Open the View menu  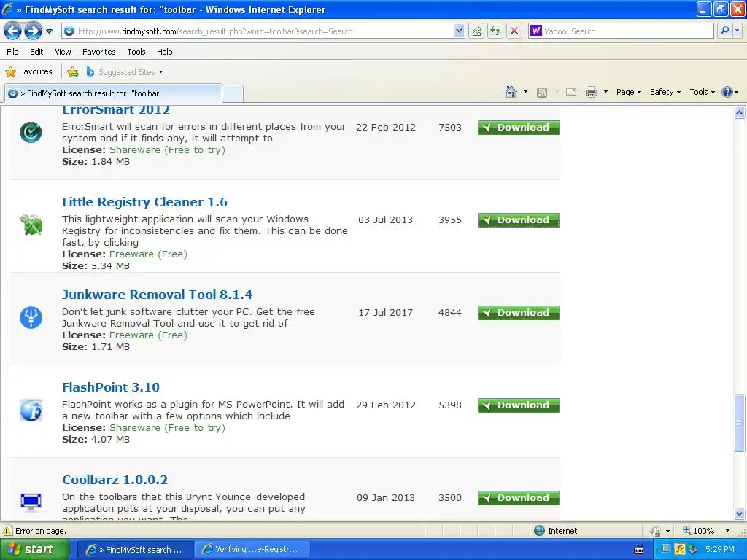[63, 52]
